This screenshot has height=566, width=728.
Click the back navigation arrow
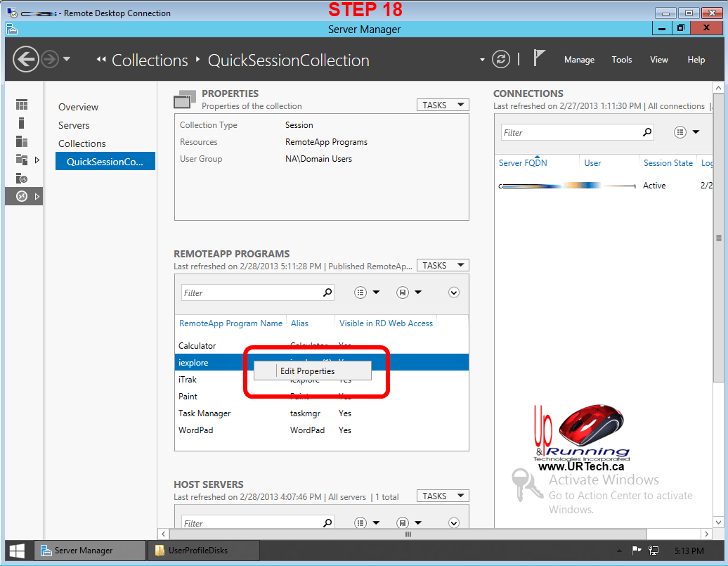[x=25, y=59]
